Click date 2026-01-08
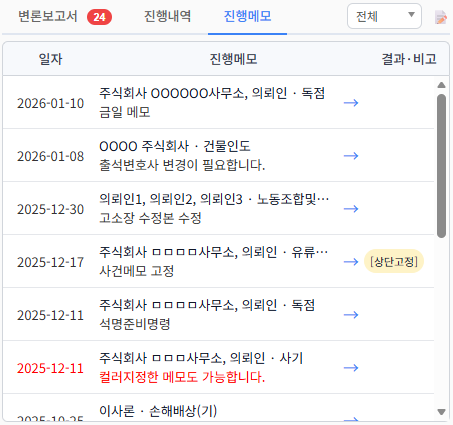 [50, 156]
